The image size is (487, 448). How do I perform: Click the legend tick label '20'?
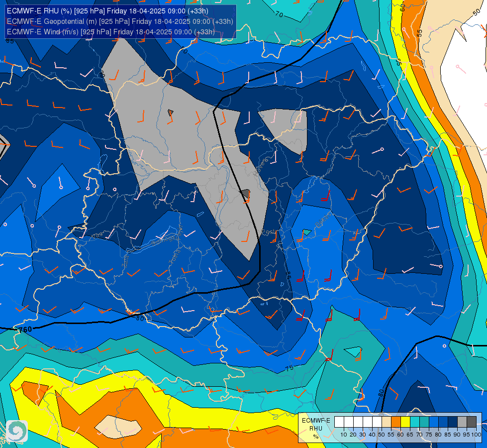pos(353,435)
